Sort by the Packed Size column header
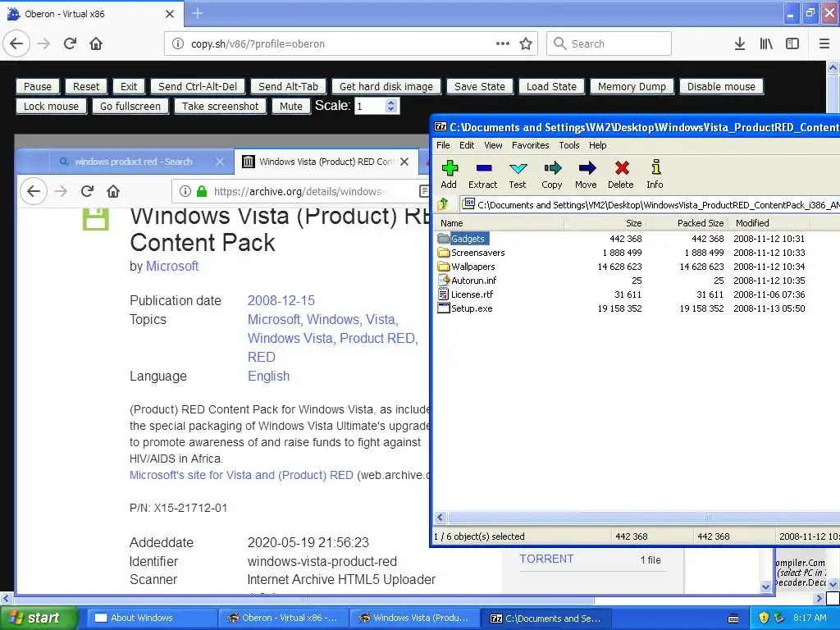 coord(687,223)
